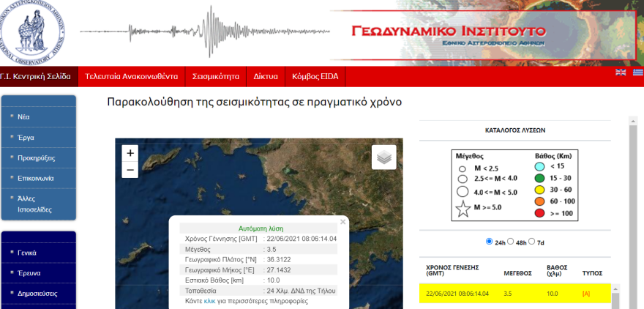Click the longitude value 27.1432
Viewport: 644px width, 309px height.
coord(278,270)
